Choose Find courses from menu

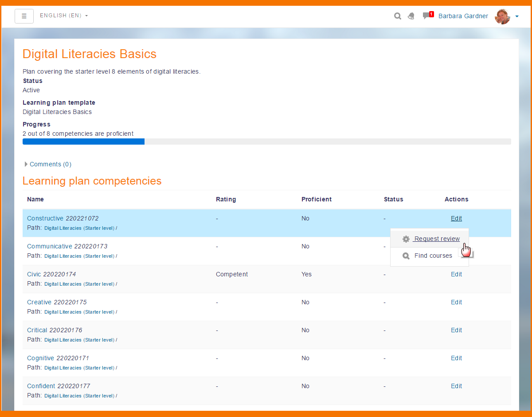click(433, 256)
